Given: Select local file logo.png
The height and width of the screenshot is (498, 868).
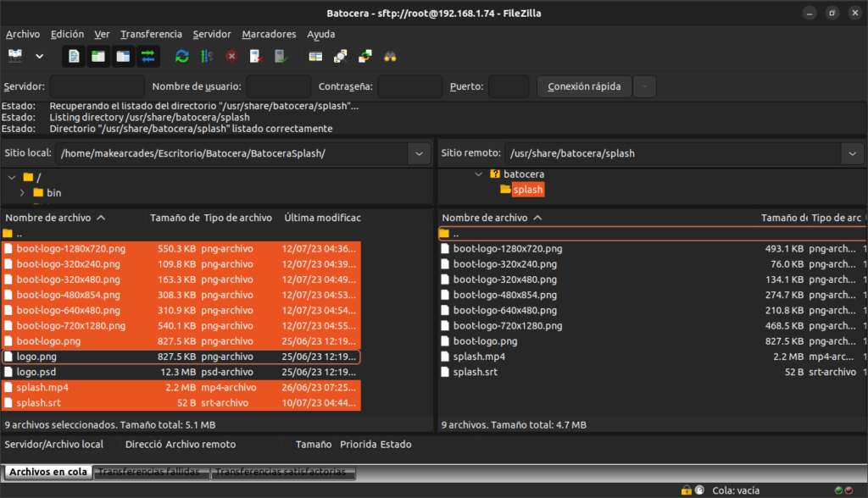Looking at the screenshot, I should [181, 357].
